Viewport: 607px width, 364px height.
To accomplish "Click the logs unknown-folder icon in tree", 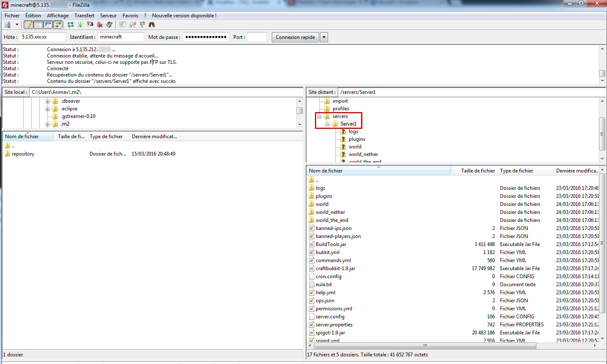I will click(343, 131).
